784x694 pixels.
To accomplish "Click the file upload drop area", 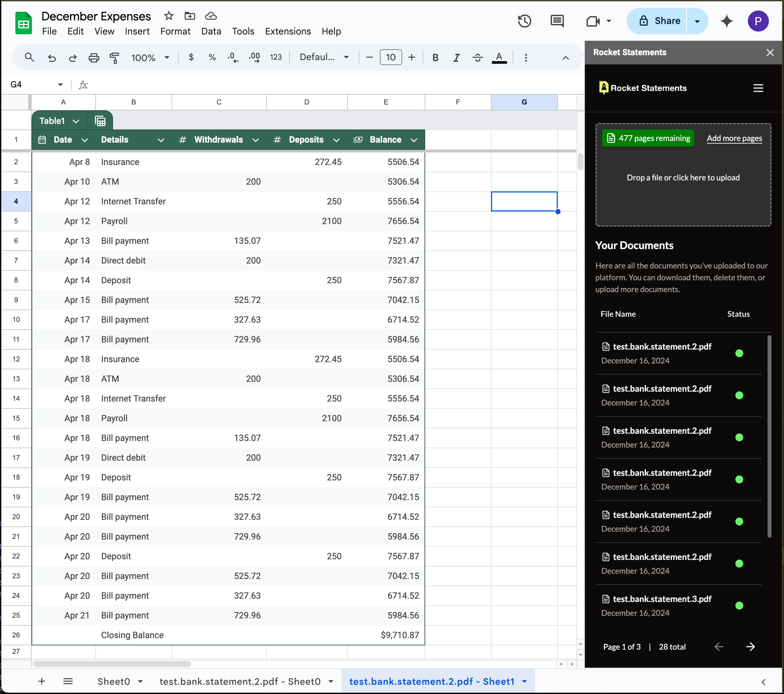I will click(683, 177).
